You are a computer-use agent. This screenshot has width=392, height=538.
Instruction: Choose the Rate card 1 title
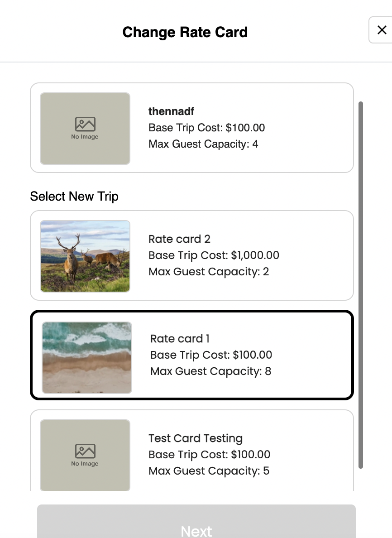pyautogui.click(x=180, y=339)
